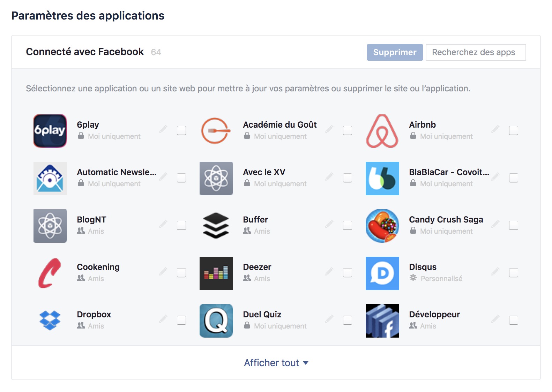Click the Amis visibility label under BlogNT
The width and height of the screenshot is (552, 392).
point(96,231)
